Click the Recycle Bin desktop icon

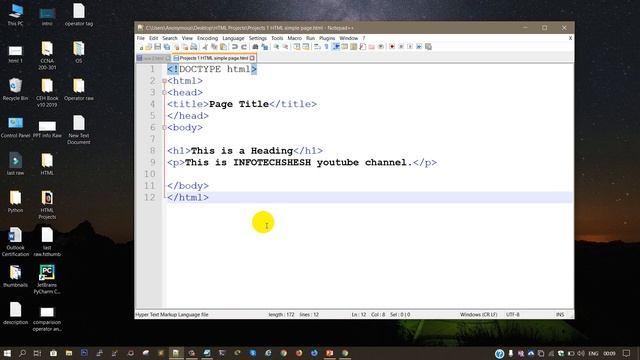pyautogui.click(x=16, y=89)
